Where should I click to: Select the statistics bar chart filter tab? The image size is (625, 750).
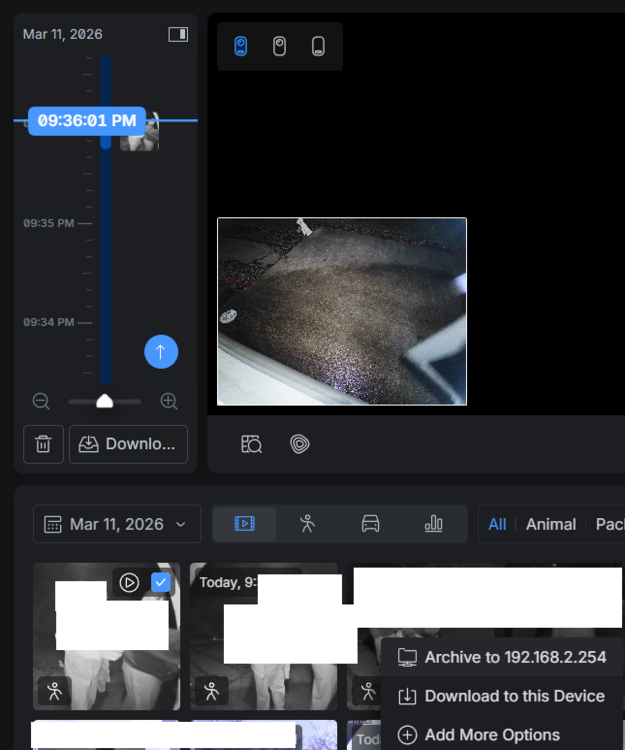pos(434,524)
